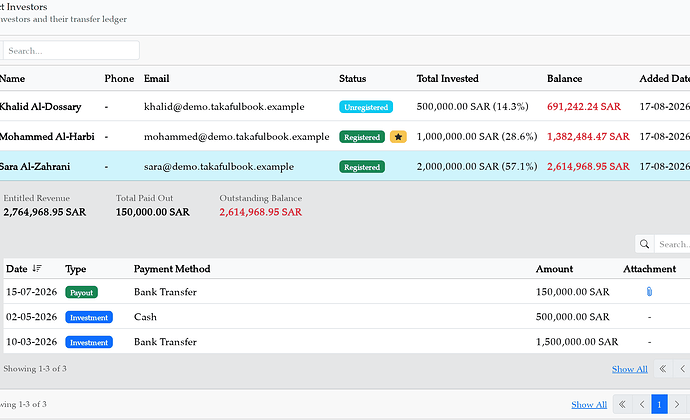Collapse the Sara Al-Zahrani investor row
Image resolution: width=690 pixels, height=420 pixels.
pos(345,166)
